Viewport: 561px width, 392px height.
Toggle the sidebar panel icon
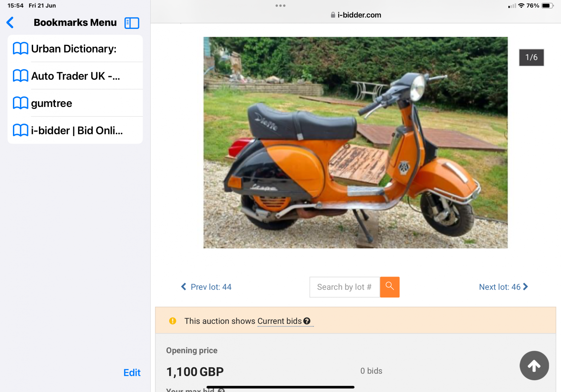pyautogui.click(x=132, y=23)
